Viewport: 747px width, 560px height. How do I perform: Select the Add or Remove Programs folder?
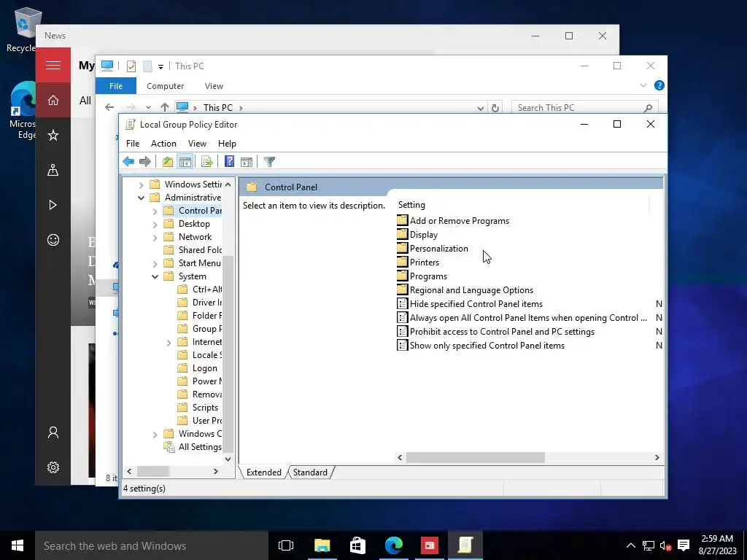pos(460,220)
